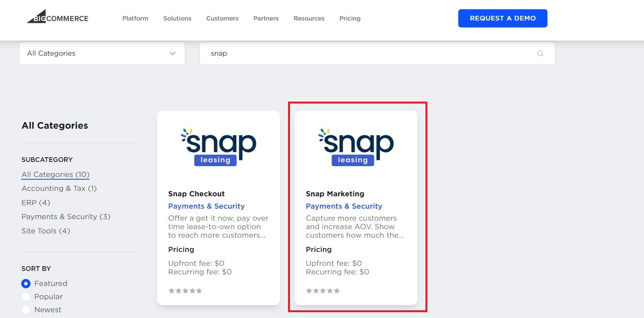Filter by Site Tools subcategory
644x318 pixels.
[46, 231]
